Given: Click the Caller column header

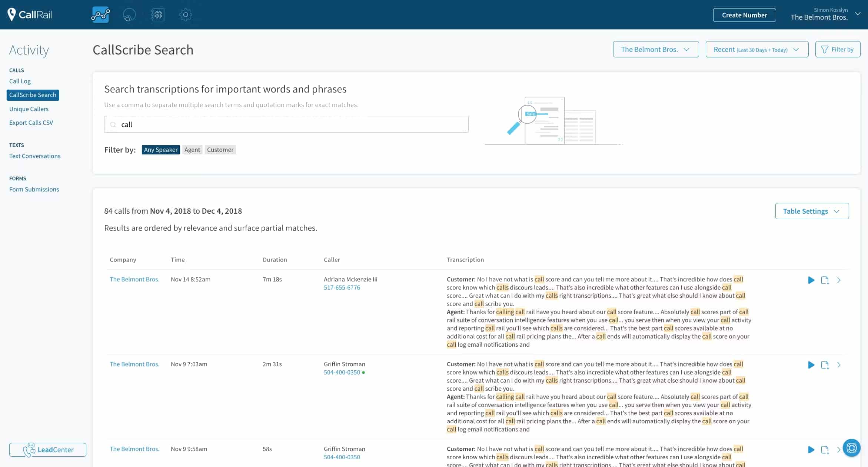Looking at the screenshot, I should (332, 260).
